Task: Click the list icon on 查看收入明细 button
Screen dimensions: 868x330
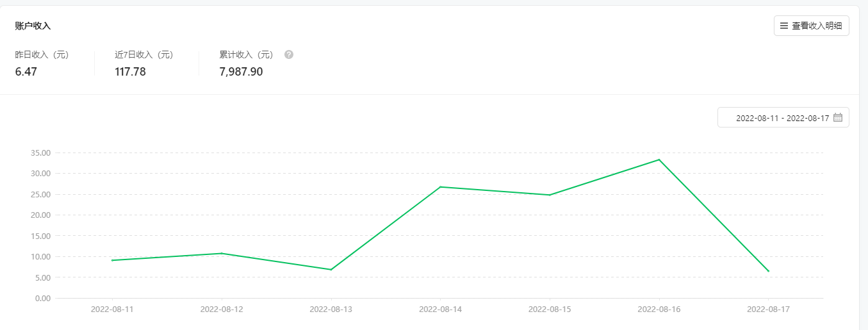Action: [784, 26]
